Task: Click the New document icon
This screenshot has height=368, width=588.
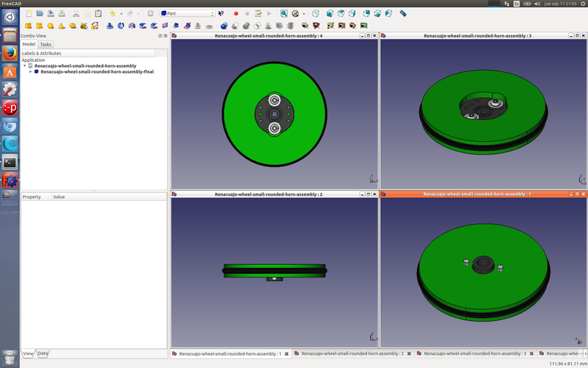Action: [29, 13]
